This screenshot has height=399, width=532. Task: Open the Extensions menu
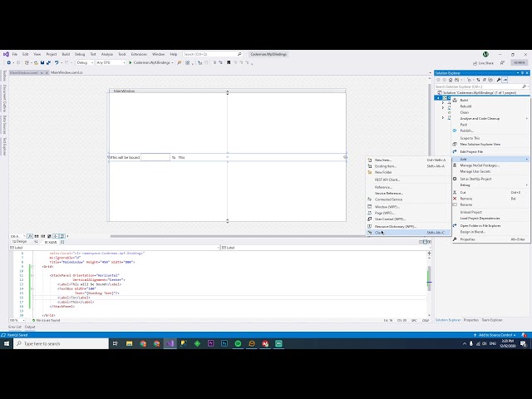(139, 54)
